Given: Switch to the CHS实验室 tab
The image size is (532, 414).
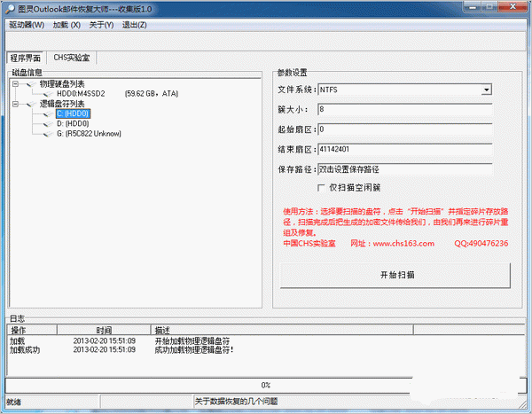Looking at the screenshot, I should (x=72, y=58).
